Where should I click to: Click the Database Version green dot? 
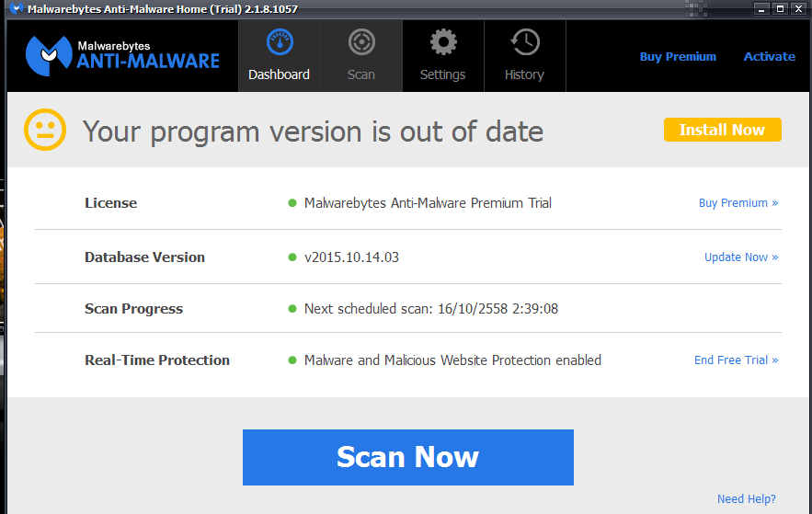point(292,257)
